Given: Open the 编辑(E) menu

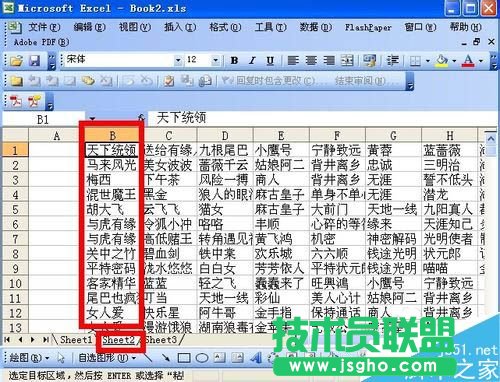Looking at the screenshot, I should coord(89,27).
